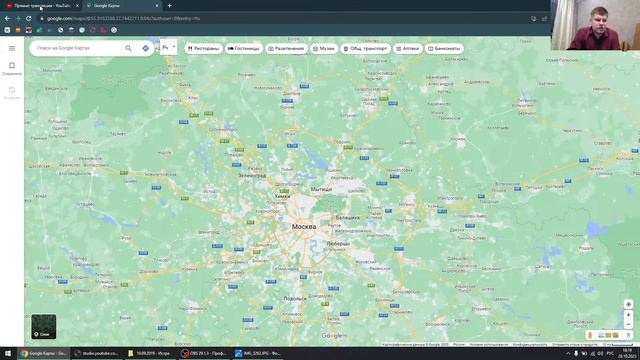Viewport: 640px width, 360px height.
Task: Filter map by Банкоматы
Action: coord(444,49)
